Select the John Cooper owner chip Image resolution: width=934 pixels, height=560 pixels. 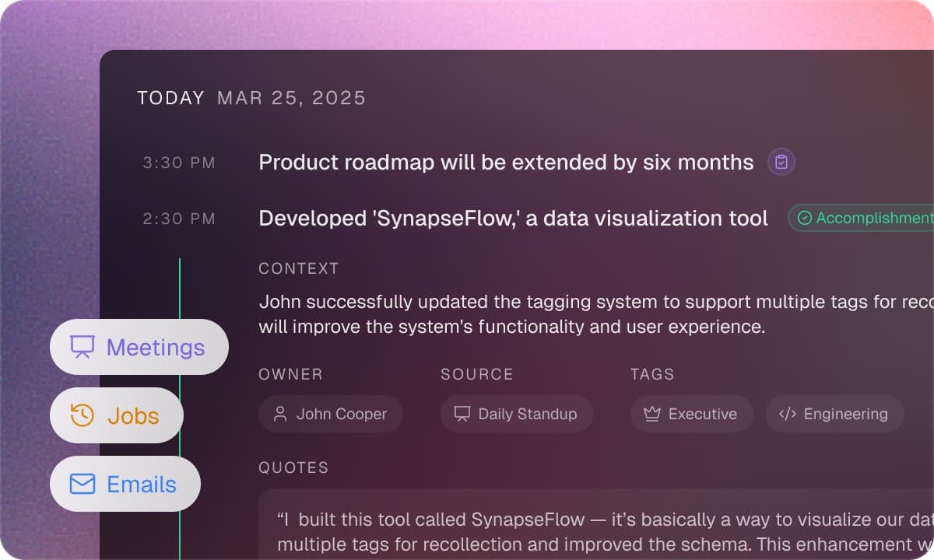(x=330, y=414)
